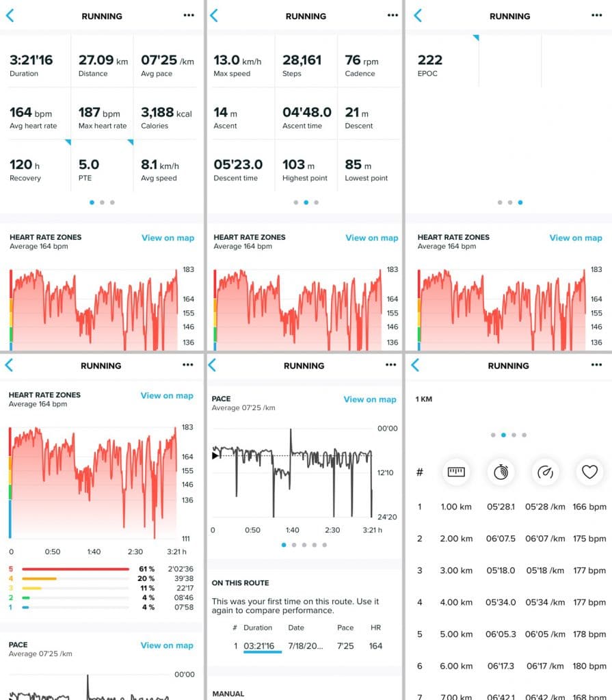Tap the '07'25 /km' Avg pace stat

[x=168, y=65]
